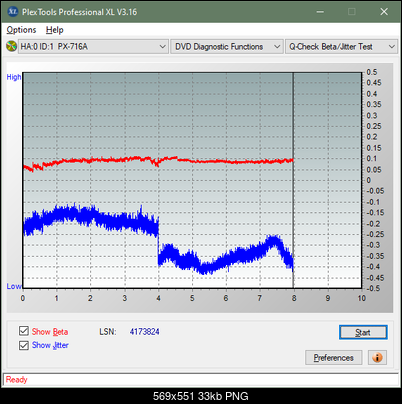
Task: Click the Low label on the jitter axis
Action: [14, 286]
